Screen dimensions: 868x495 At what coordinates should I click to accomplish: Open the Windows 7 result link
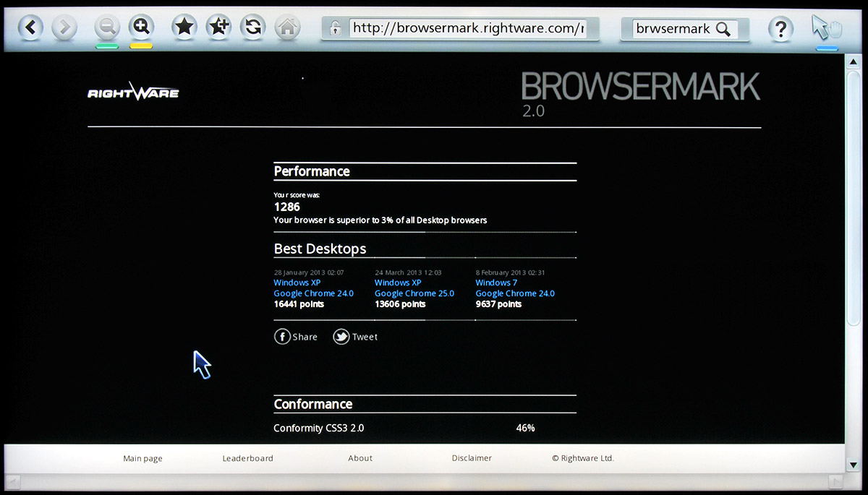[x=496, y=283]
